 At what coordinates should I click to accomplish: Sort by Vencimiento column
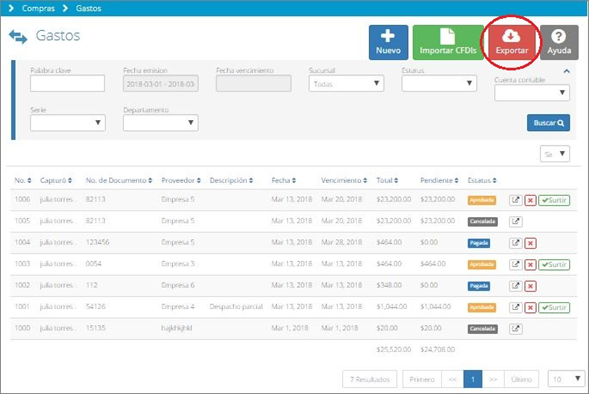pyautogui.click(x=344, y=180)
